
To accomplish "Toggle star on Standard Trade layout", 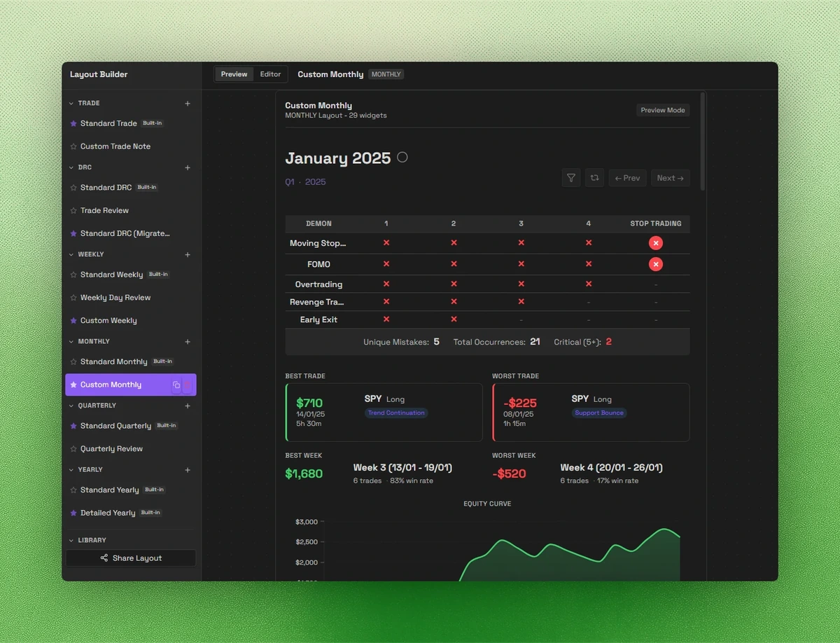I will point(73,123).
